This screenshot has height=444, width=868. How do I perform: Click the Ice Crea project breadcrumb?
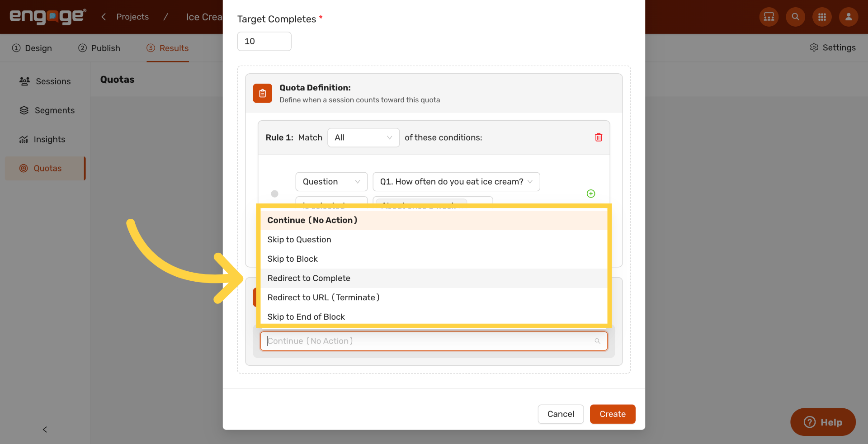pyautogui.click(x=204, y=17)
